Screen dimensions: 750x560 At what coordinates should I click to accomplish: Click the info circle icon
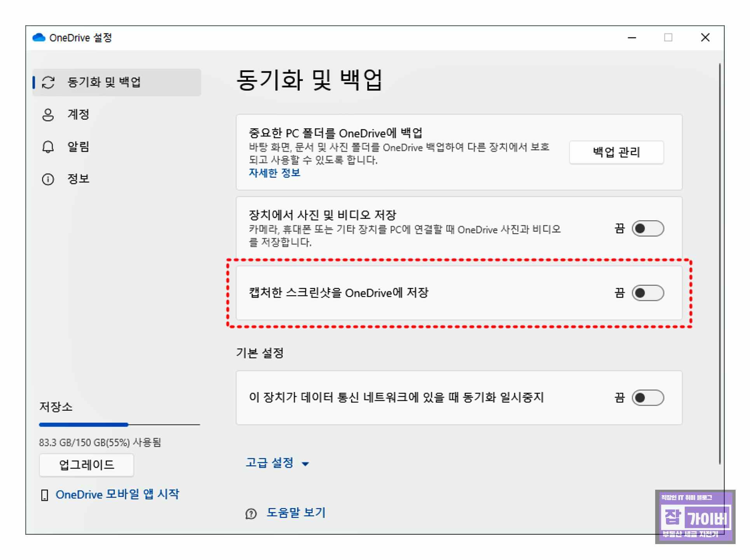pyautogui.click(x=48, y=179)
